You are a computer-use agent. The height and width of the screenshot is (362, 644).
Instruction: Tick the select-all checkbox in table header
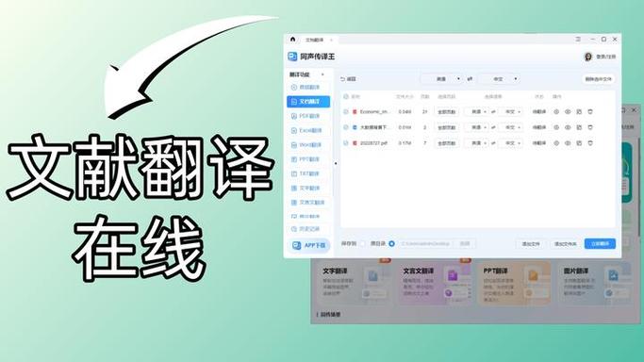pyautogui.click(x=346, y=96)
